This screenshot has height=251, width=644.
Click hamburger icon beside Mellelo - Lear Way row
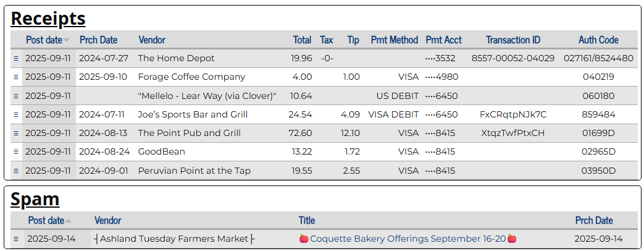(16, 96)
